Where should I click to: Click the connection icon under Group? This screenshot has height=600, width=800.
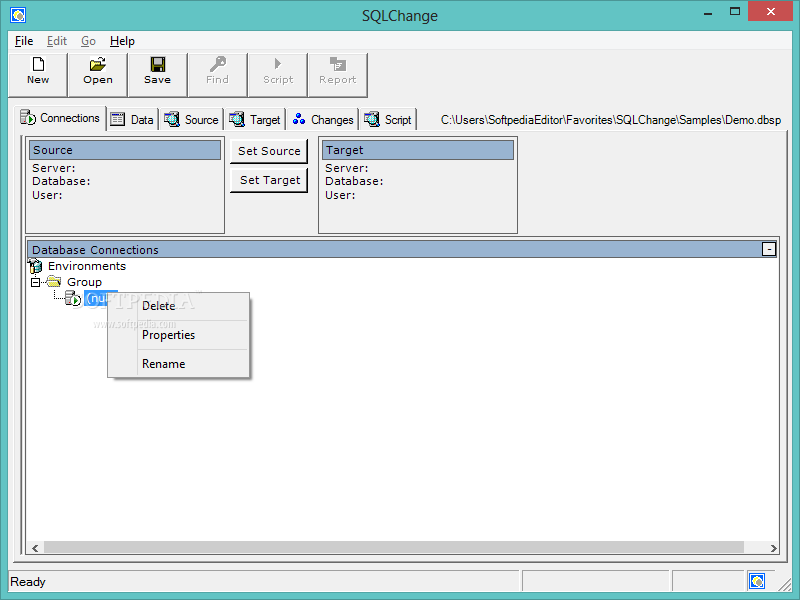(x=73, y=298)
